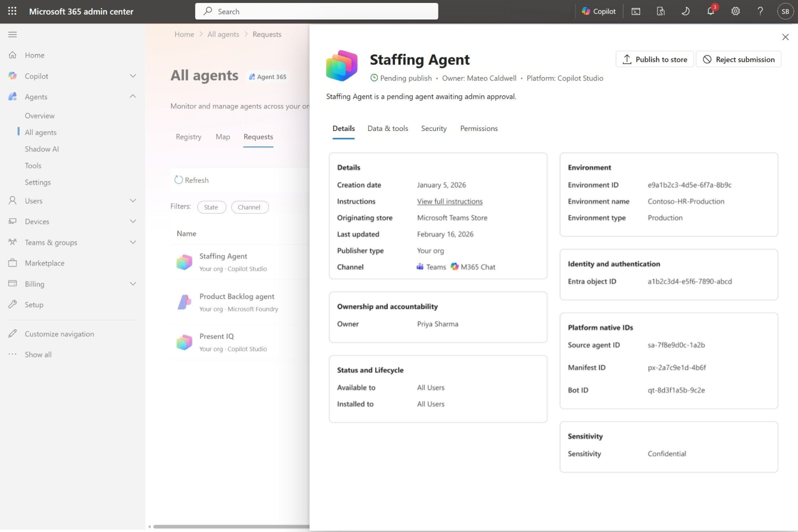The image size is (798, 532).
Task: Click All agents breadcrumb link
Action: (223, 34)
